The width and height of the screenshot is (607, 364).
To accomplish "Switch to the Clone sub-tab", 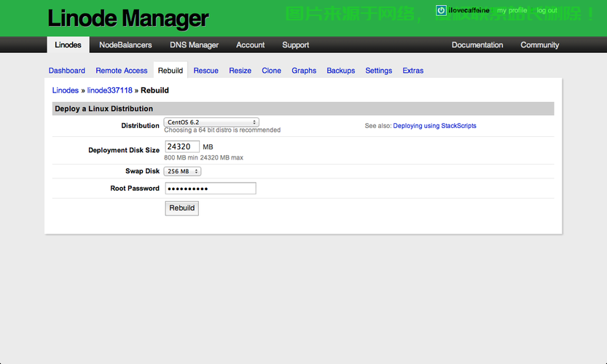I will click(271, 71).
